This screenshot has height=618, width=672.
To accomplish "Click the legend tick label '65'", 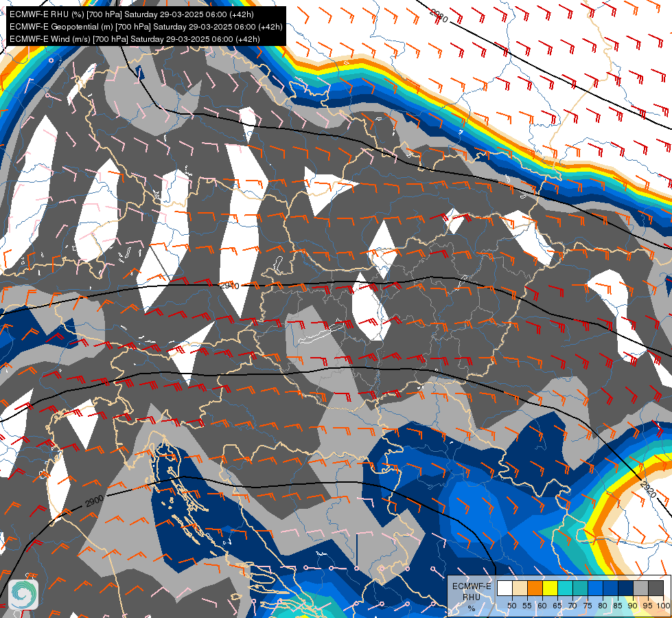I will click(557, 606).
